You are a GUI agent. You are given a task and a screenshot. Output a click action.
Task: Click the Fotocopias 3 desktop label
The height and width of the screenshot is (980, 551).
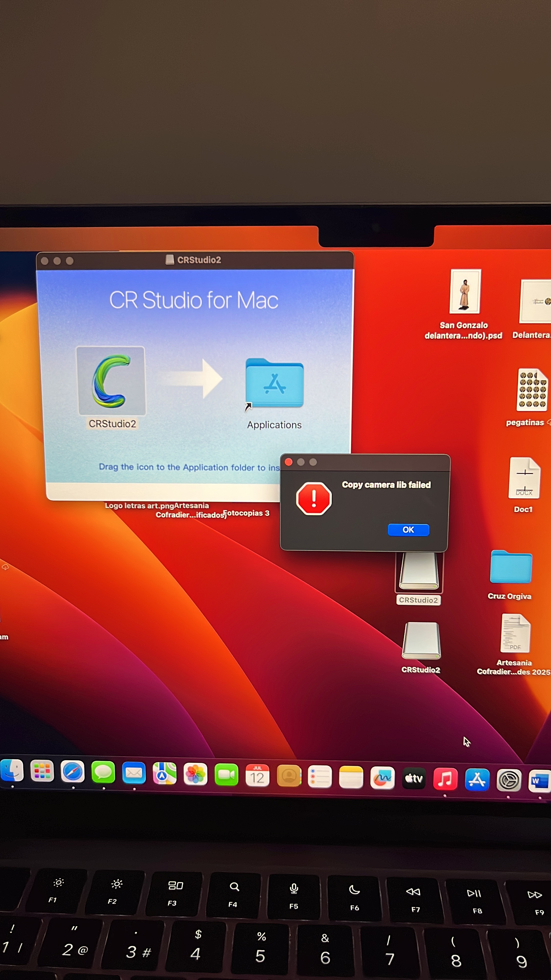click(x=246, y=513)
